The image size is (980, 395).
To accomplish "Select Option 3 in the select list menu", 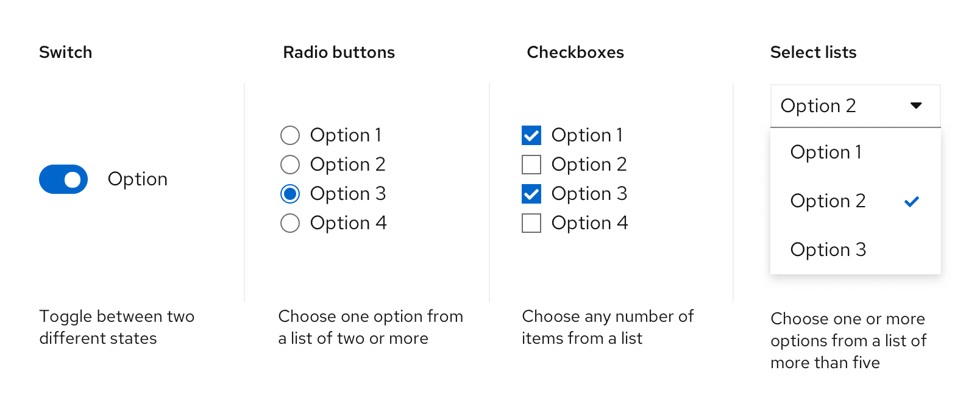I will (828, 249).
